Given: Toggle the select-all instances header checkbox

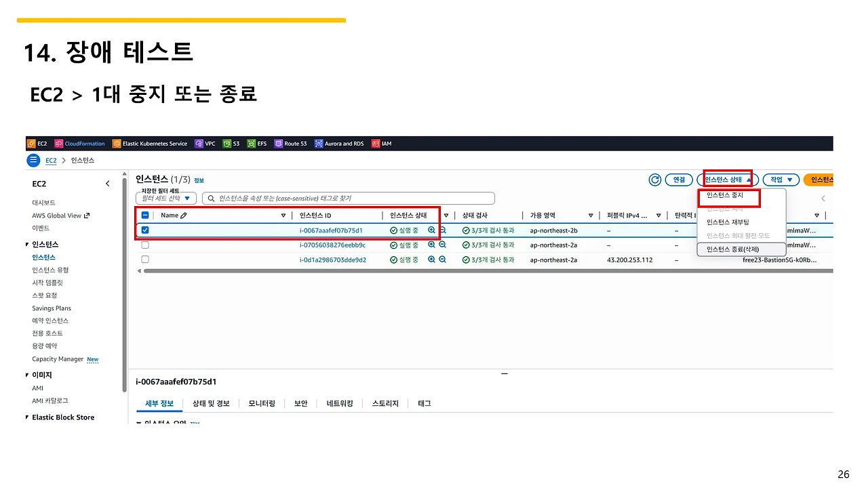Looking at the screenshot, I should coord(145,216).
